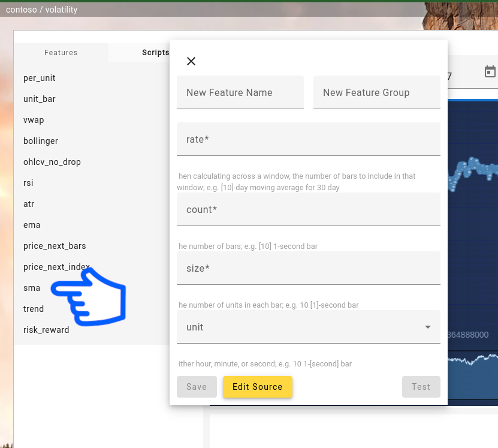Switch to the Features tab
This screenshot has width=498, height=448.
(x=61, y=53)
